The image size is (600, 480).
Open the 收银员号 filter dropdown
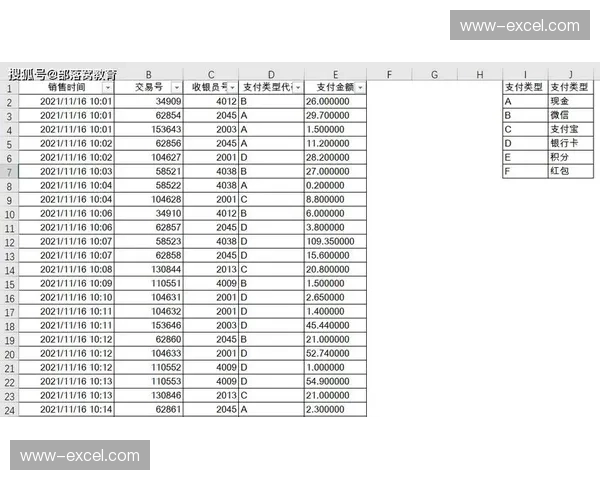click(x=232, y=88)
